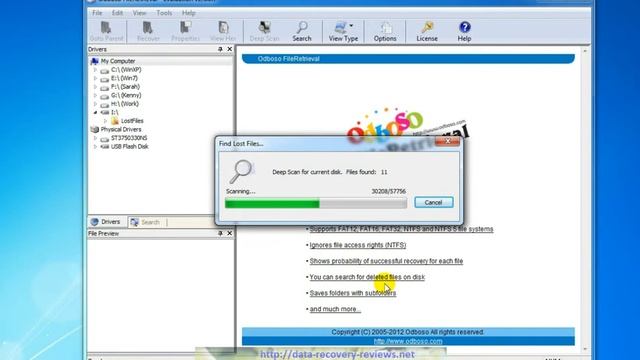Viewport: 640px width, 360px height.
Task: Click the View Hex toolbar icon
Action: pos(223,28)
